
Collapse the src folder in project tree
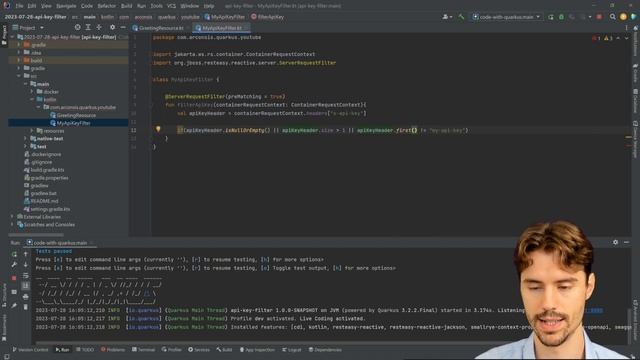(19, 76)
